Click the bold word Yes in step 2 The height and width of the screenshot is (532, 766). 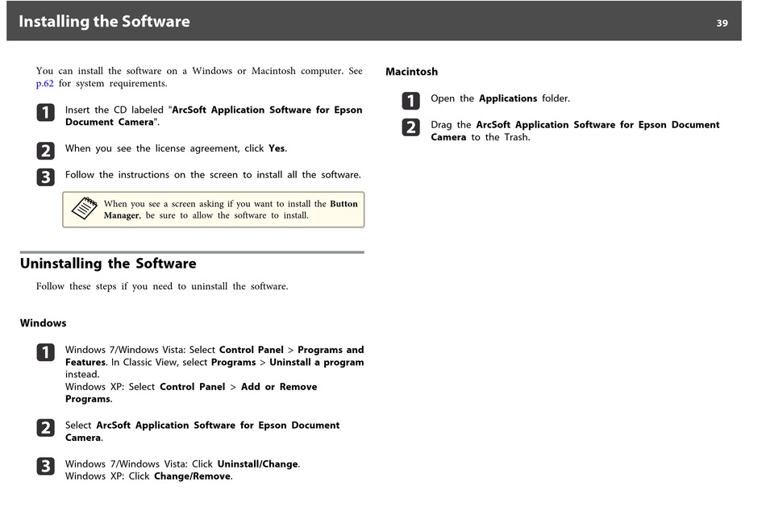tap(277, 148)
